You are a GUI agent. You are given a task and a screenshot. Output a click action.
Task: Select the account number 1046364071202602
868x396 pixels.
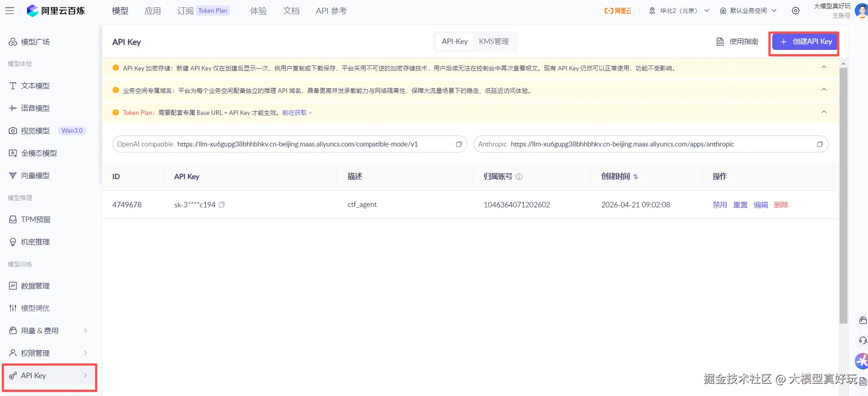[517, 205]
